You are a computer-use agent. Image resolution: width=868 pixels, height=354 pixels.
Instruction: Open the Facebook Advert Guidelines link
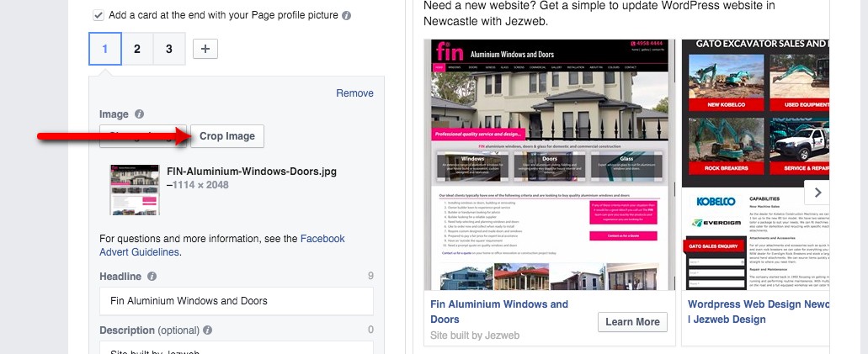[222, 246]
